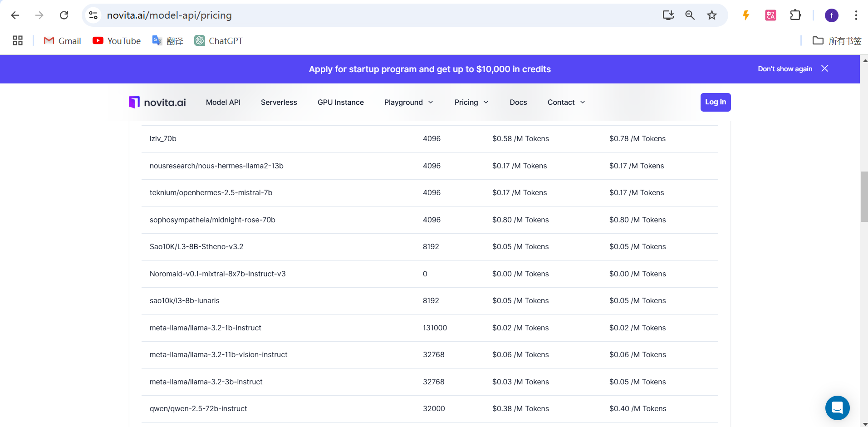868x427 pixels.
Task: Open the chat support widget
Action: [x=837, y=407]
